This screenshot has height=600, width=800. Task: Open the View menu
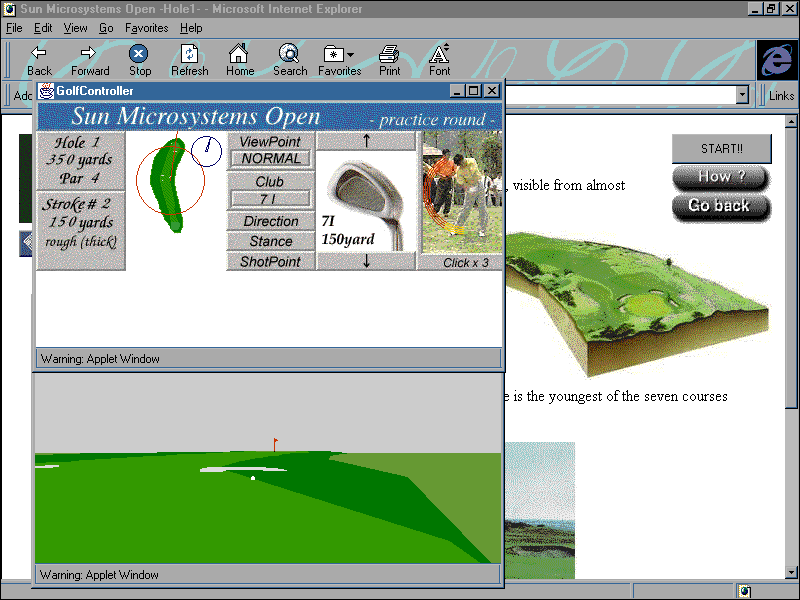pos(76,28)
